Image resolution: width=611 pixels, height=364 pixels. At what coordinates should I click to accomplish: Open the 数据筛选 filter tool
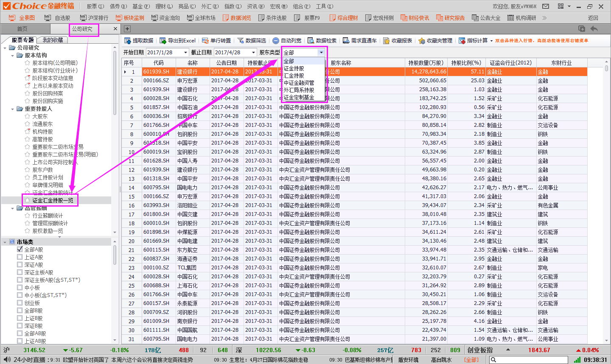[241, 41]
